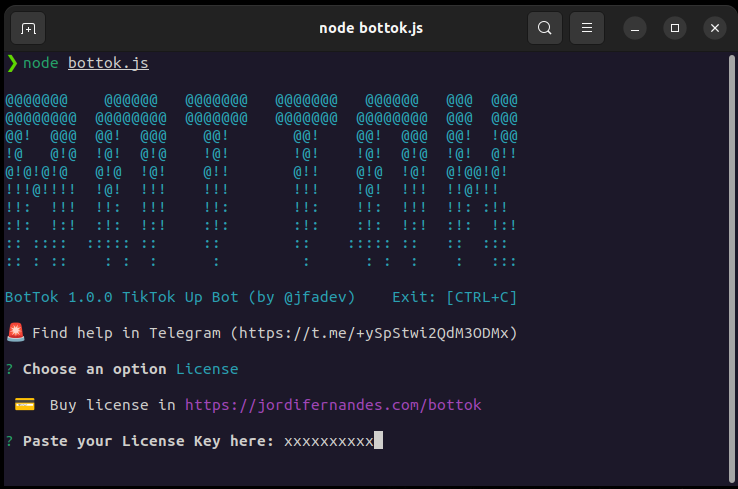Click the selected 'License' option text
This screenshot has width=738, height=489.
[207, 369]
